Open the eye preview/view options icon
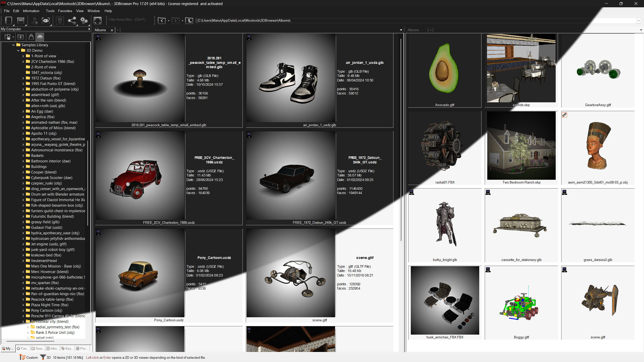The width and height of the screenshot is (644, 362). 46,20
